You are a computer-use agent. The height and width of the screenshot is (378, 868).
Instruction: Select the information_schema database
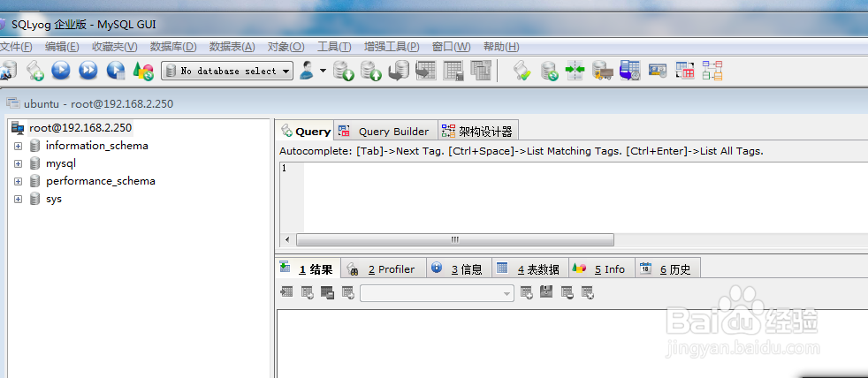click(x=97, y=146)
